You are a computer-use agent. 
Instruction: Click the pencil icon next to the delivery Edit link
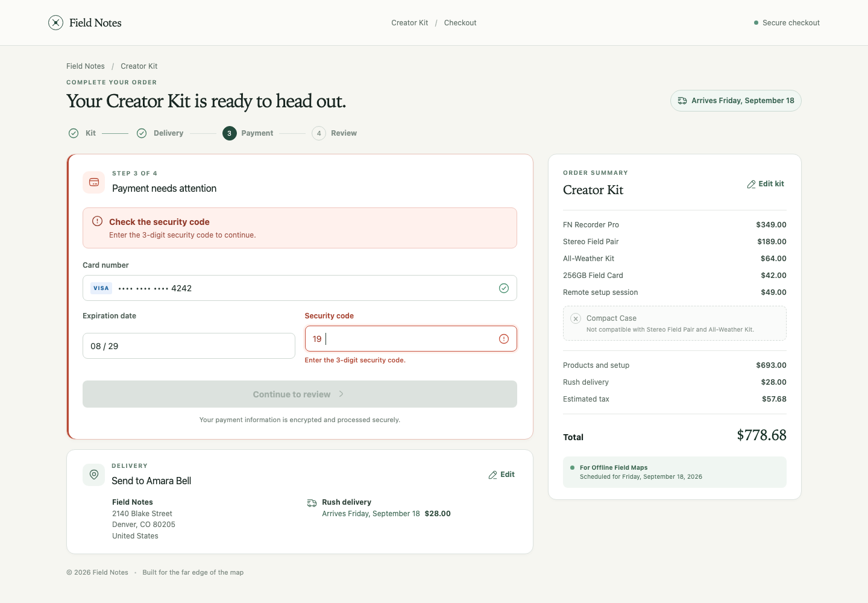[x=492, y=475]
